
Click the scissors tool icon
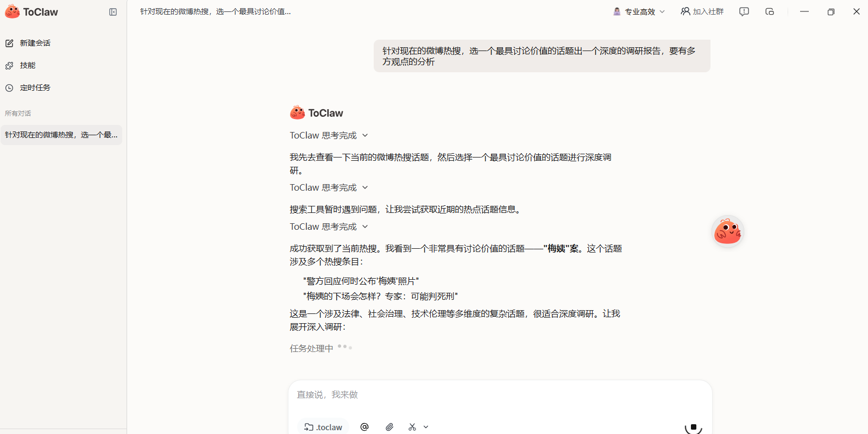[x=412, y=427]
